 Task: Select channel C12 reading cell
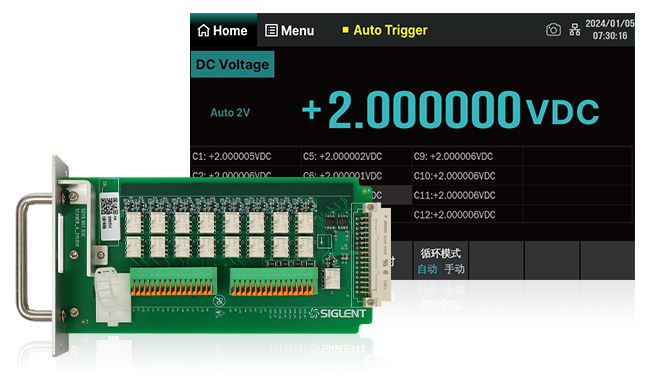(467, 215)
